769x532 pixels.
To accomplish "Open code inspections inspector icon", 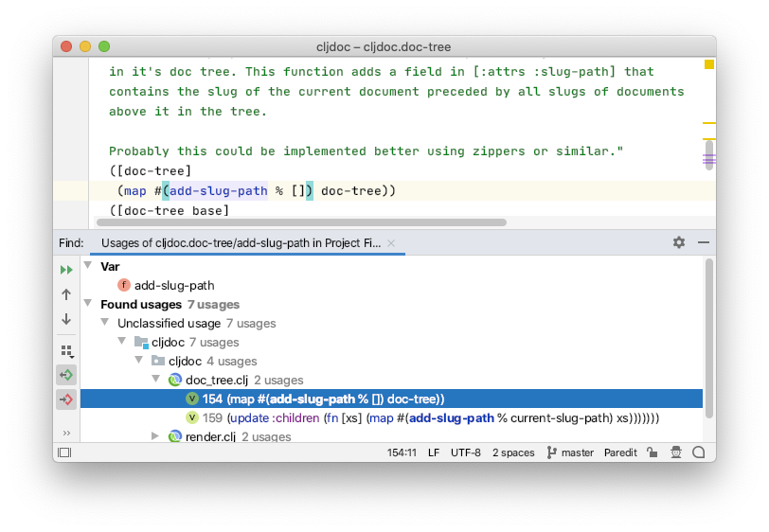I will [x=676, y=452].
